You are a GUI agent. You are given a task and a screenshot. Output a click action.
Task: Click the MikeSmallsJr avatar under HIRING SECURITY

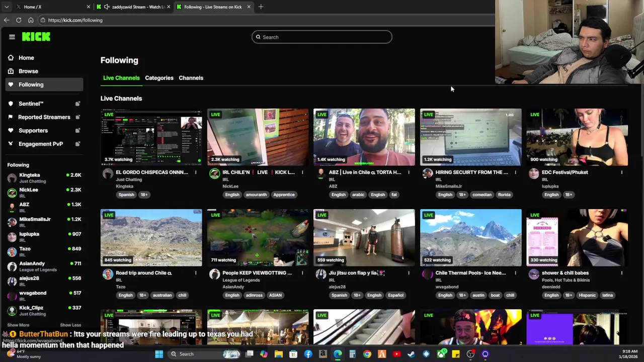tap(427, 174)
